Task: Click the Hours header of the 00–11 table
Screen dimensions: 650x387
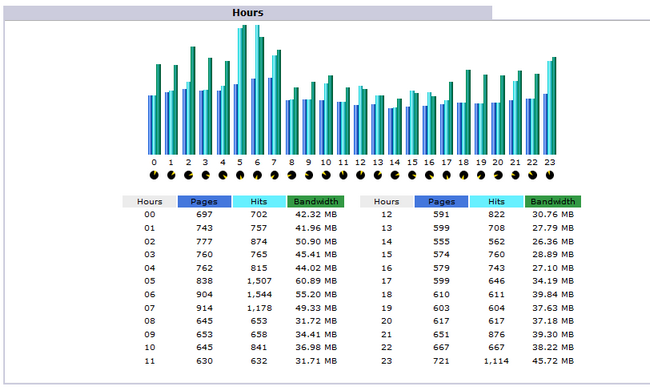Action: (150, 202)
